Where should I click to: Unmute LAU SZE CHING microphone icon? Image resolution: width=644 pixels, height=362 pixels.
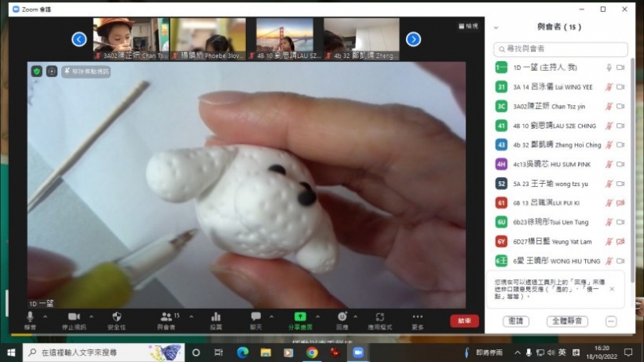pyautogui.click(x=609, y=126)
